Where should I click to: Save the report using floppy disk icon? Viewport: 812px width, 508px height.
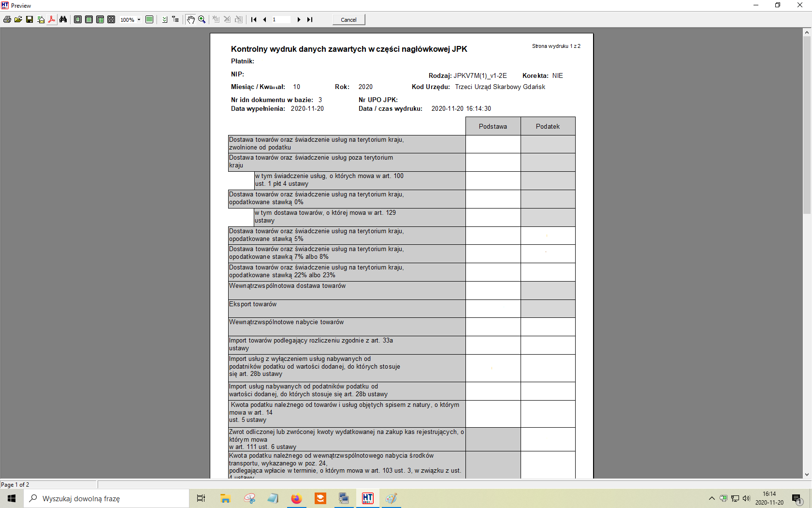point(29,20)
